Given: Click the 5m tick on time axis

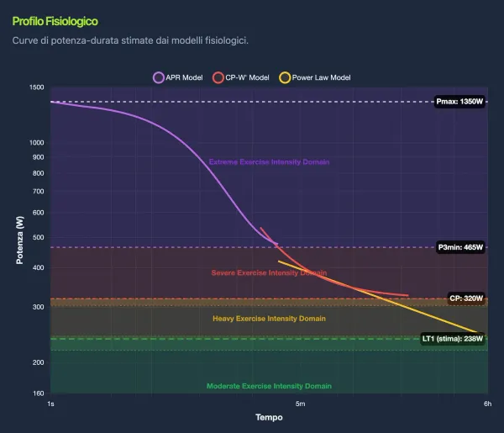Looking at the screenshot, I should point(300,404).
